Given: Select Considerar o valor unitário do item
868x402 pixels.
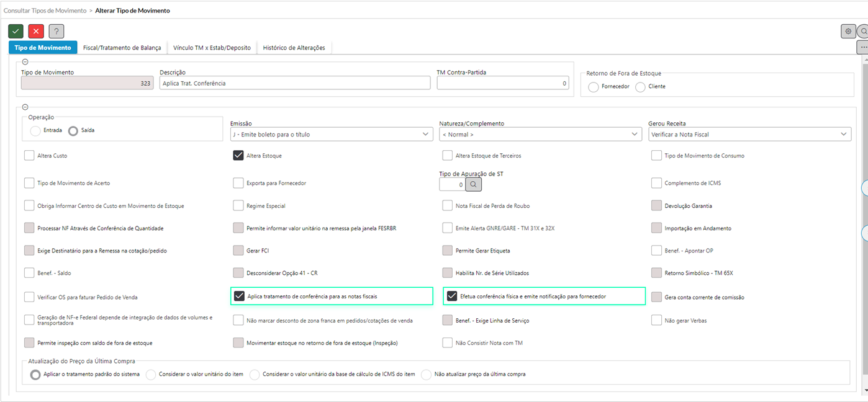Looking at the screenshot, I should click(151, 375).
